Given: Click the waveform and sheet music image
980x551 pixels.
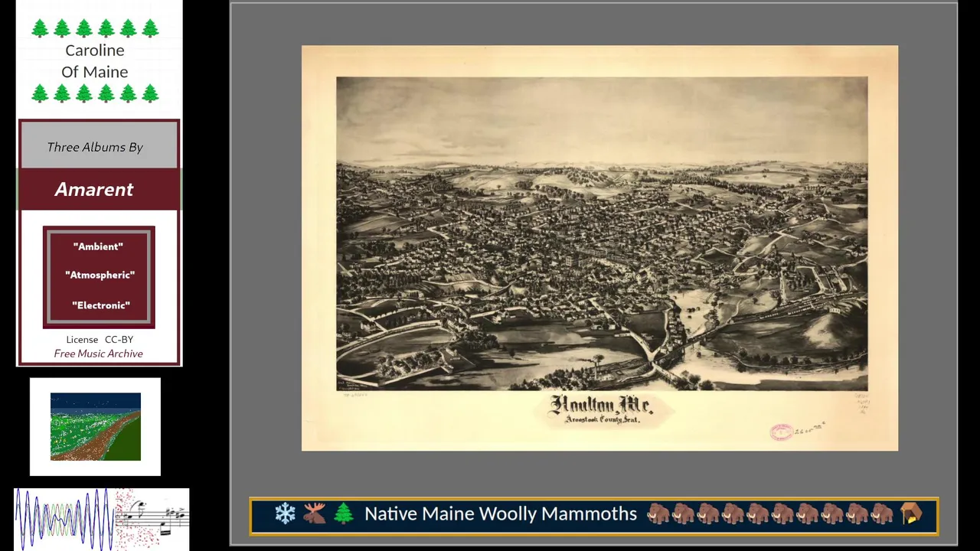Looking at the screenshot, I should [x=102, y=519].
